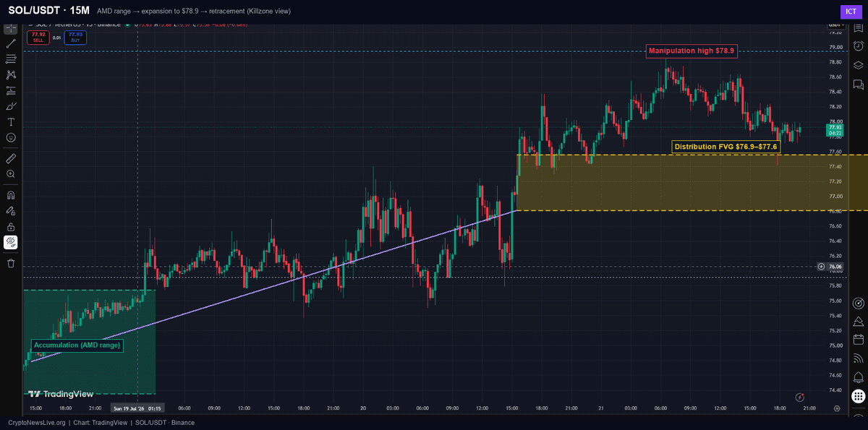Select the trend line drawing tool
This screenshot has width=868, height=430.
(x=11, y=43)
